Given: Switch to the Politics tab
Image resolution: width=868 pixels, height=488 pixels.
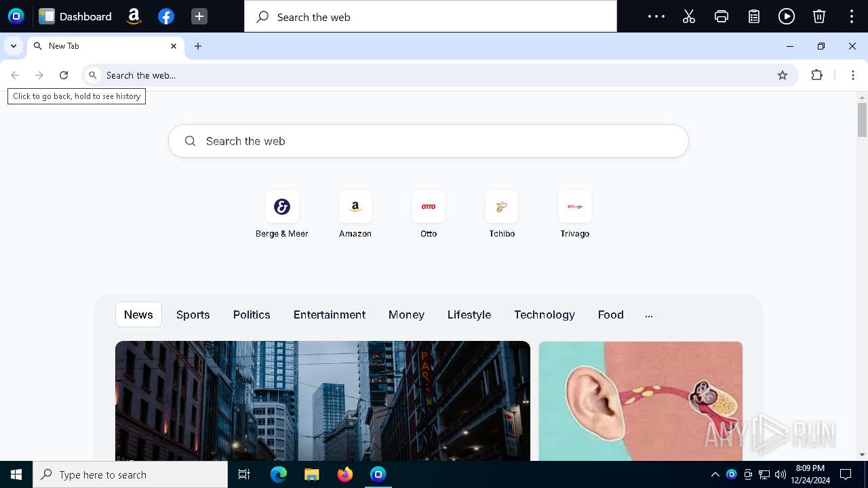Looking at the screenshot, I should click(x=252, y=314).
